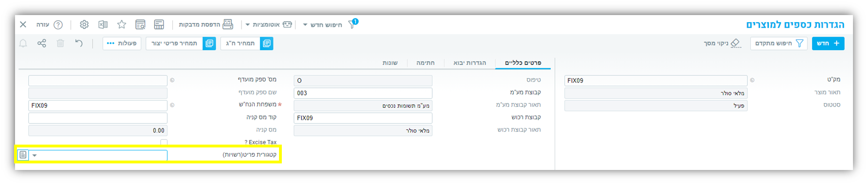Click the ניקוי מסך button
This screenshot has height=185, width=868.
click(x=722, y=43)
